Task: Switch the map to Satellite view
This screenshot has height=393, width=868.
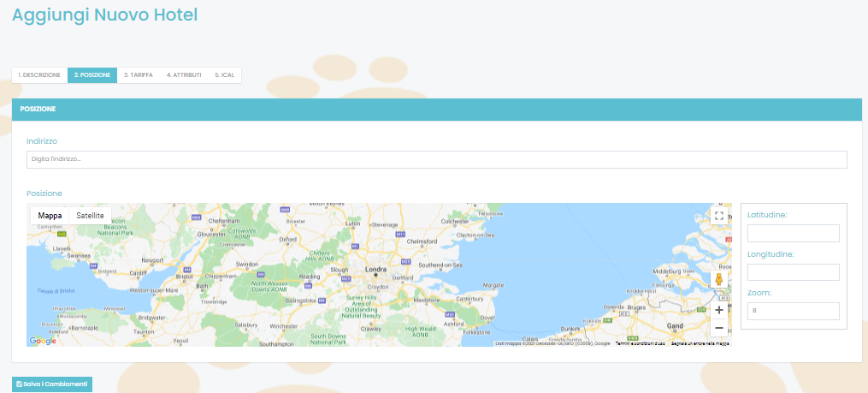Action: pos(91,216)
